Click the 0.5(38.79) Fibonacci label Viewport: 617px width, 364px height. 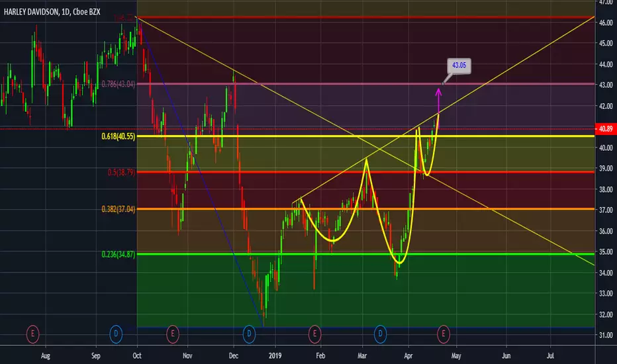point(121,172)
